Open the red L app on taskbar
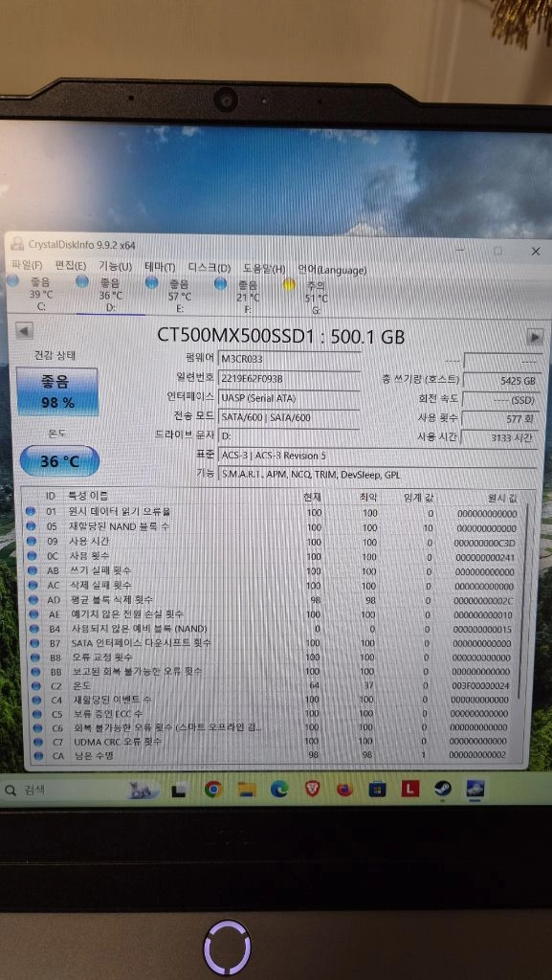Image resolution: width=552 pixels, height=980 pixels. pyautogui.click(x=409, y=790)
